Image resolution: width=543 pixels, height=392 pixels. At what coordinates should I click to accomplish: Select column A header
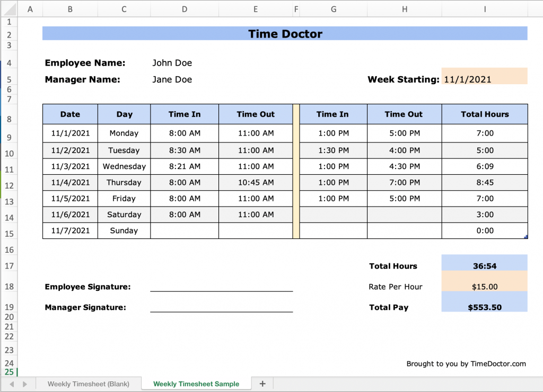coord(30,9)
